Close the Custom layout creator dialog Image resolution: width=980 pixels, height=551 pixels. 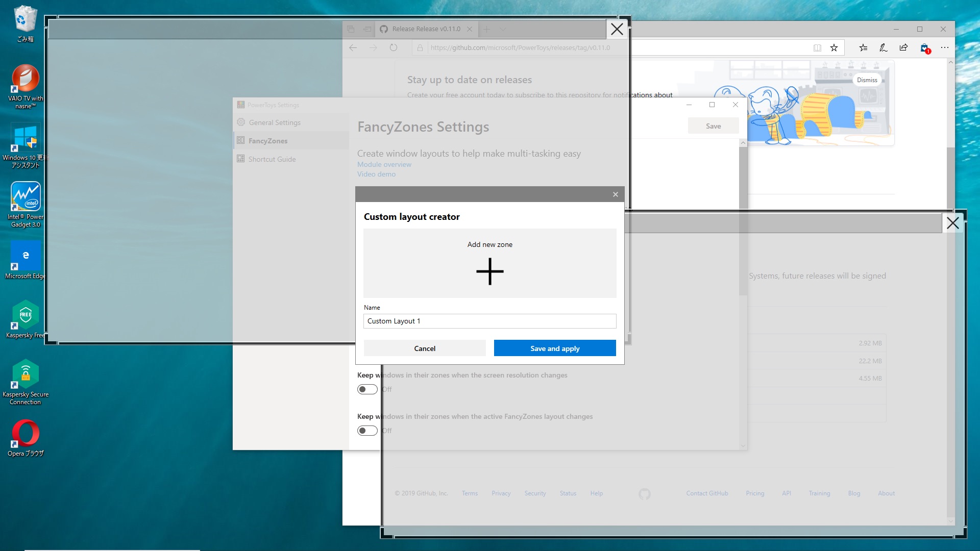click(x=615, y=194)
